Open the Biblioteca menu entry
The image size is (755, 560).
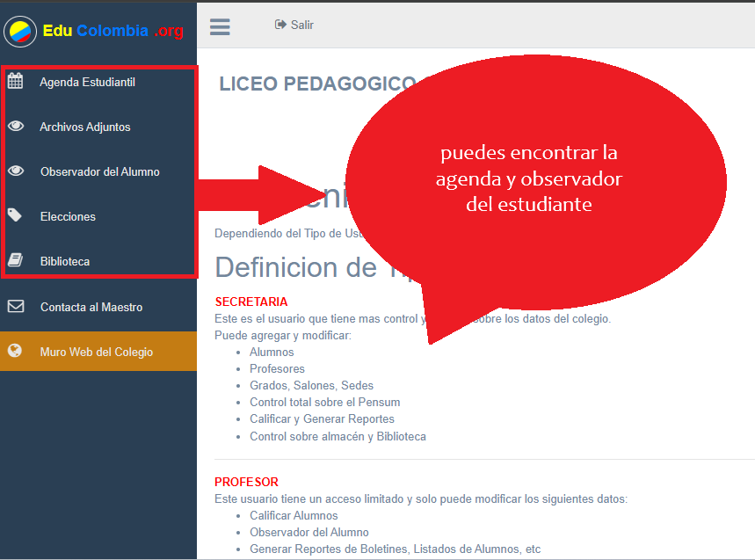65,261
